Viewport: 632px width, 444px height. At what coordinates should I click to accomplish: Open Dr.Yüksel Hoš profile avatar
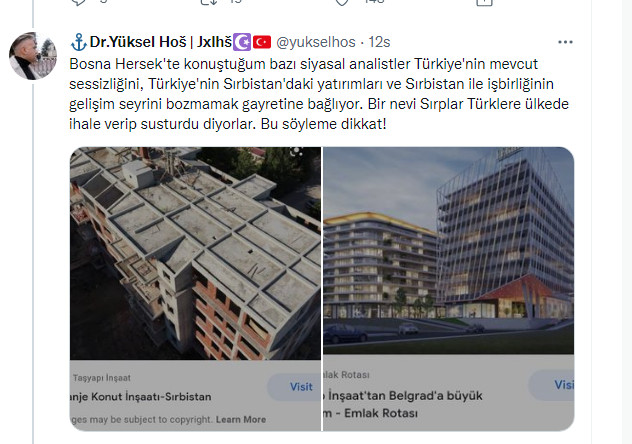pyautogui.click(x=33, y=56)
